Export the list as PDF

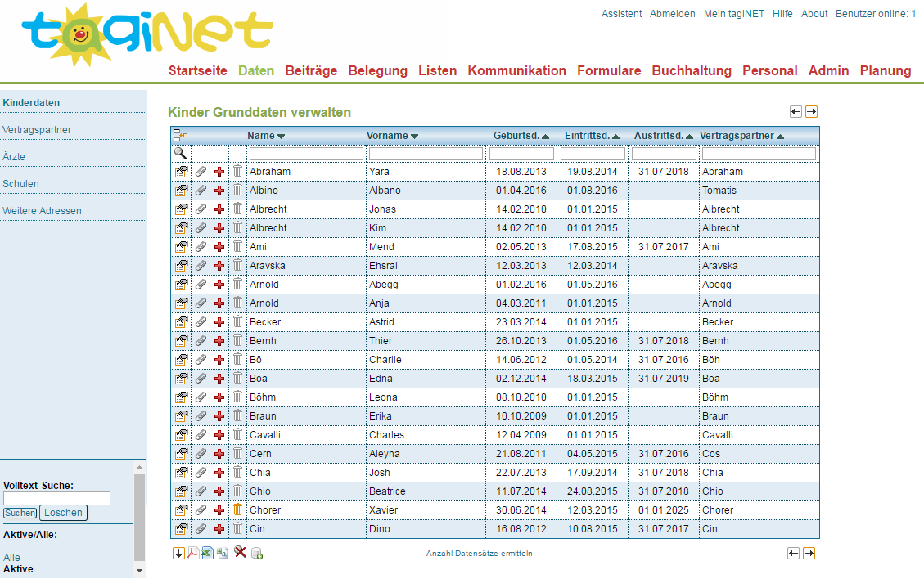193,553
